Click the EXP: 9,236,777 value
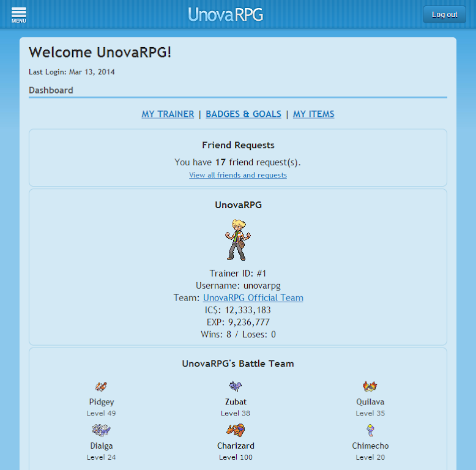The height and width of the screenshot is (470, 476). point(238,322)
